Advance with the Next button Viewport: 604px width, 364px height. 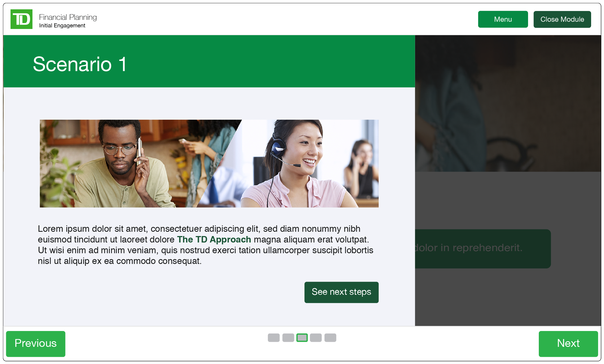pos(568,344)
